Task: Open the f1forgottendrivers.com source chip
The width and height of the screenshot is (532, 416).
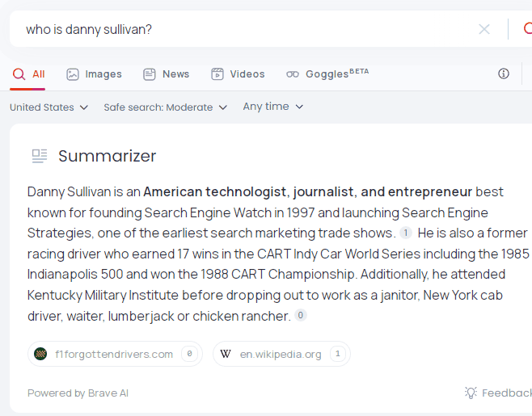Action: (x=115, y=354)
